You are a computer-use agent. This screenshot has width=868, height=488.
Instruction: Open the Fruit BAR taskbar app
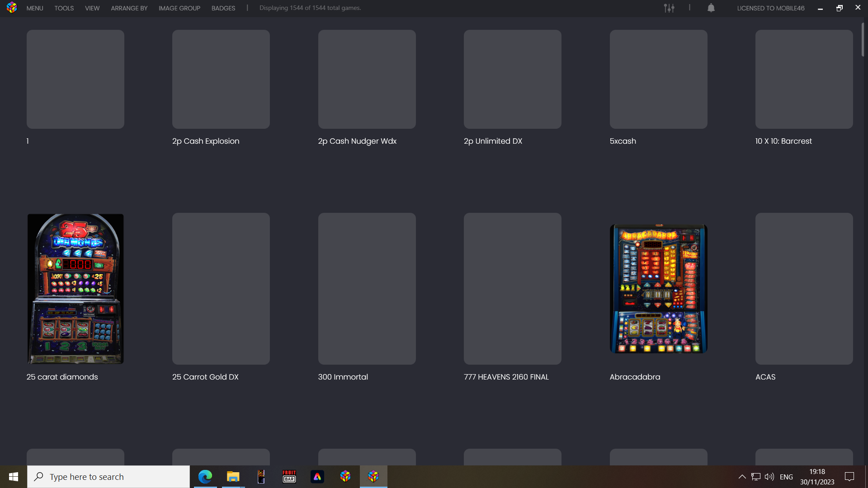tap(289, 477)
